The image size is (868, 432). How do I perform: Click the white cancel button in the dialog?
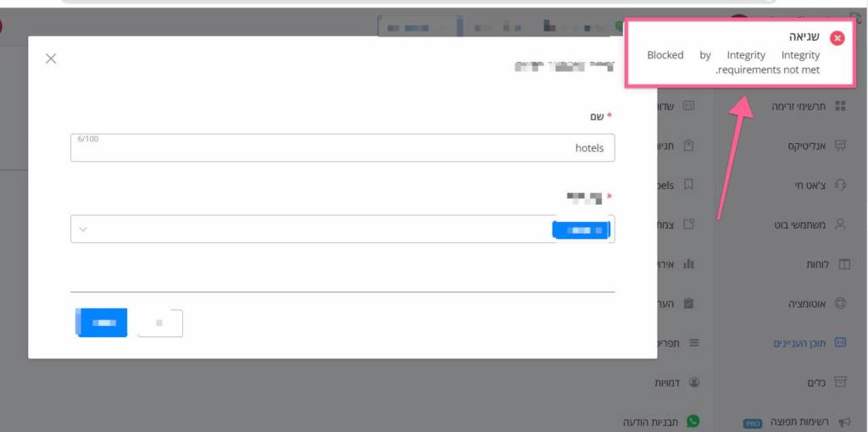[160, 323]
